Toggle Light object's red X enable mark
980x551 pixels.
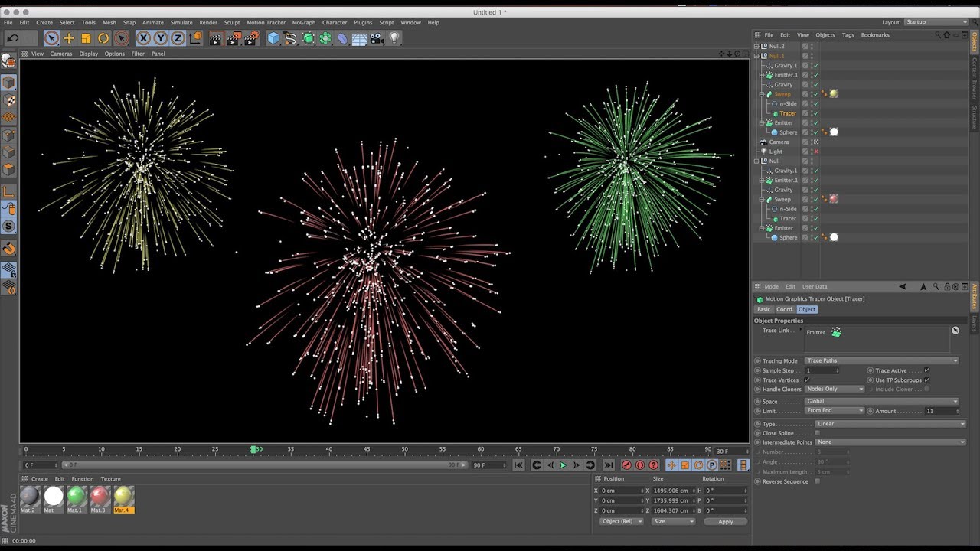(816, 152)
